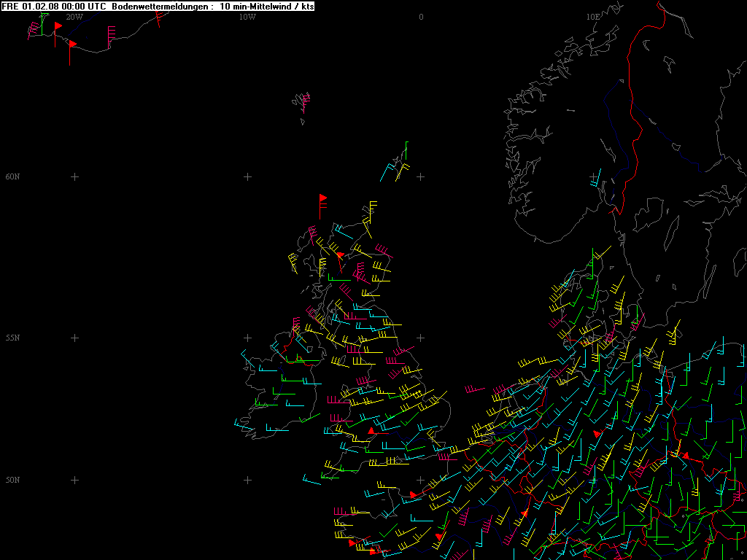Select the cyan wind barb in southern Norway
Viewport: 747px width, 560px height.
pyautogui.click(x=596, y=179)
